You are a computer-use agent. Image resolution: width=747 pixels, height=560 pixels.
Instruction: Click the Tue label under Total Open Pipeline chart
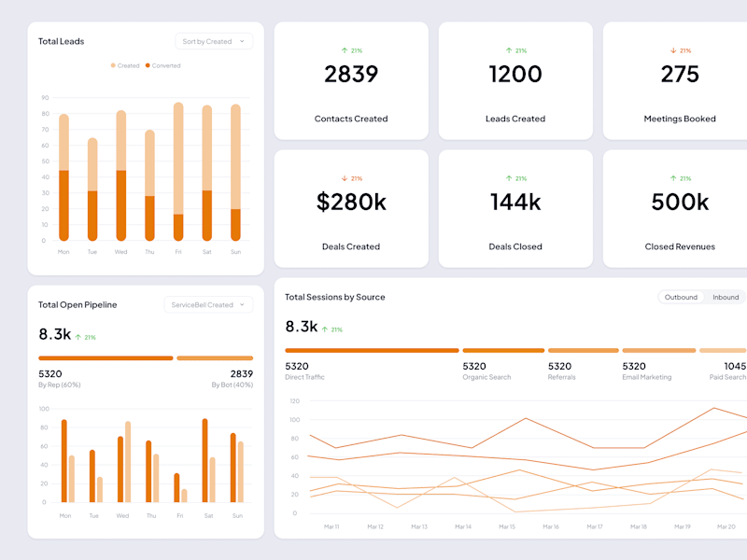coord(94,516)
